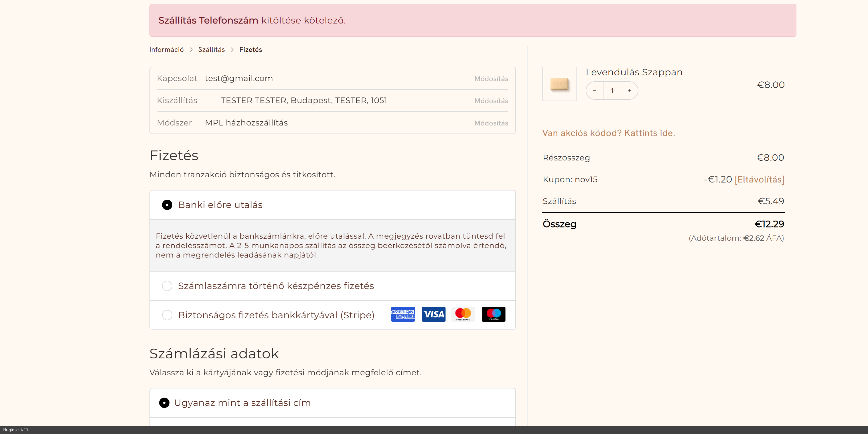Decrease soap quantity with minus button

594,90
